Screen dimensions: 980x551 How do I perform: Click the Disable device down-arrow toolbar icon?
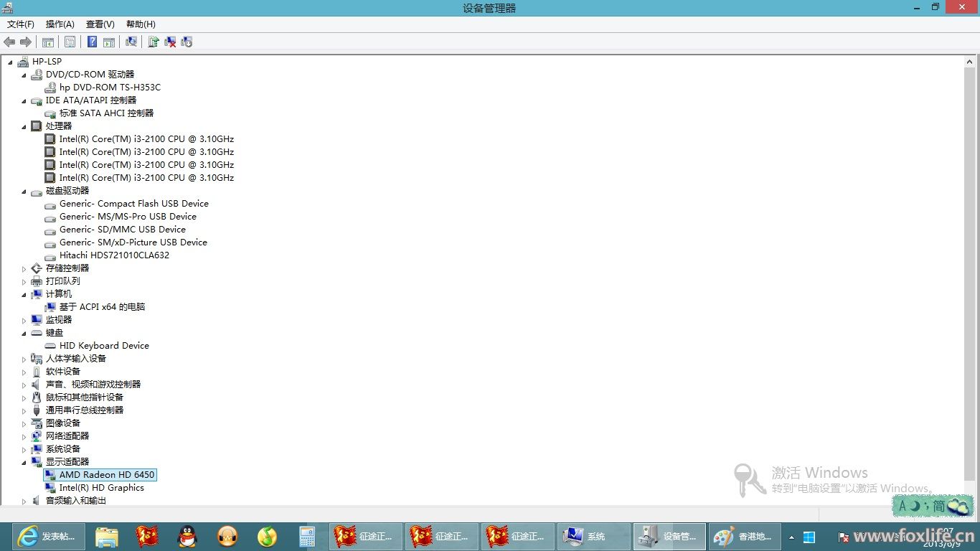coord(187,42)
